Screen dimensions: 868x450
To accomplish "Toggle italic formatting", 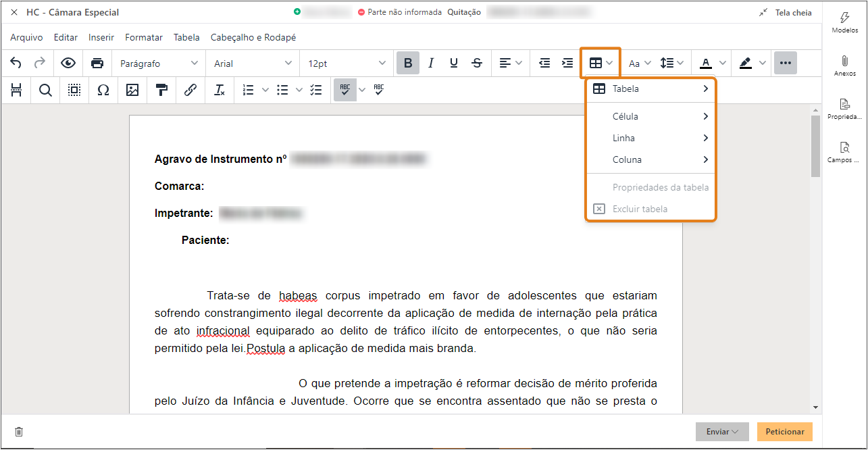I will [431, 63].
